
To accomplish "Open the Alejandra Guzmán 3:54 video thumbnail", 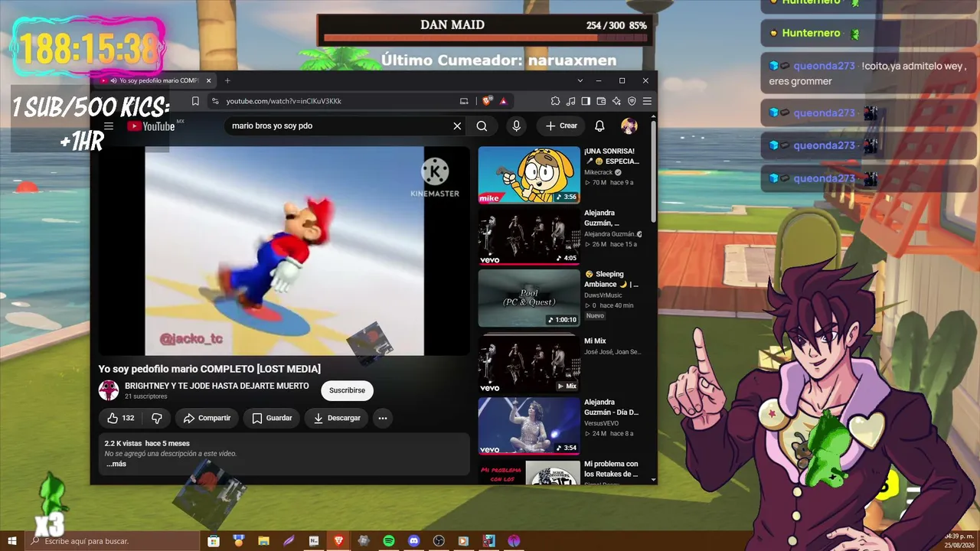I will pyautogui.click(x=529, y=426).
